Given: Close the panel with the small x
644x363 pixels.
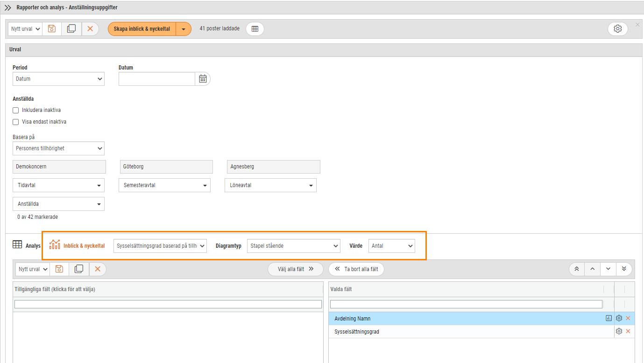Looking at the screenshot, I should coord(637,24).
